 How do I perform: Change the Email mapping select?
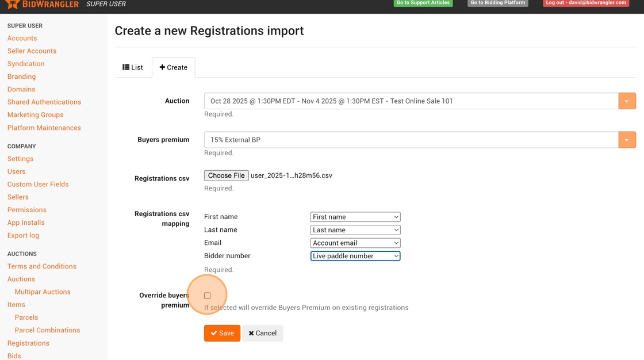tap(355, 243)
